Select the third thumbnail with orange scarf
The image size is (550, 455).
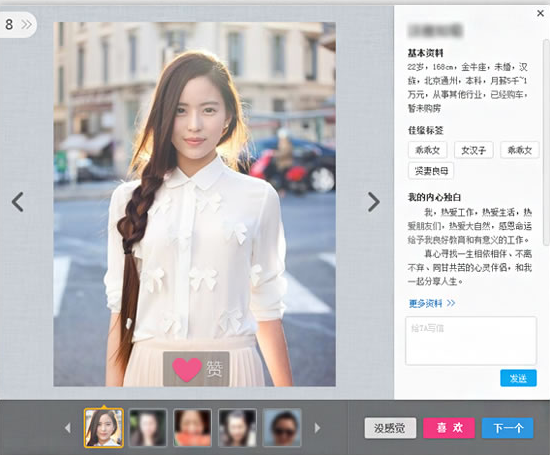193,428
